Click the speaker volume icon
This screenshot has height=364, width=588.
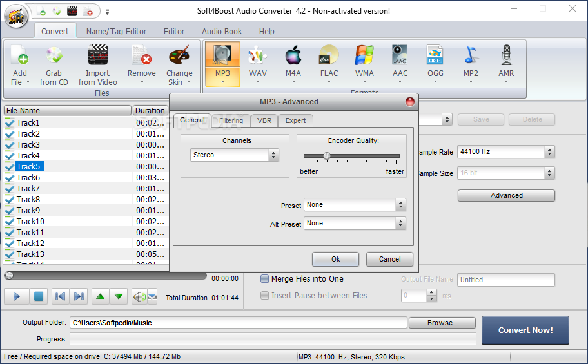click(x=139, y=297)
